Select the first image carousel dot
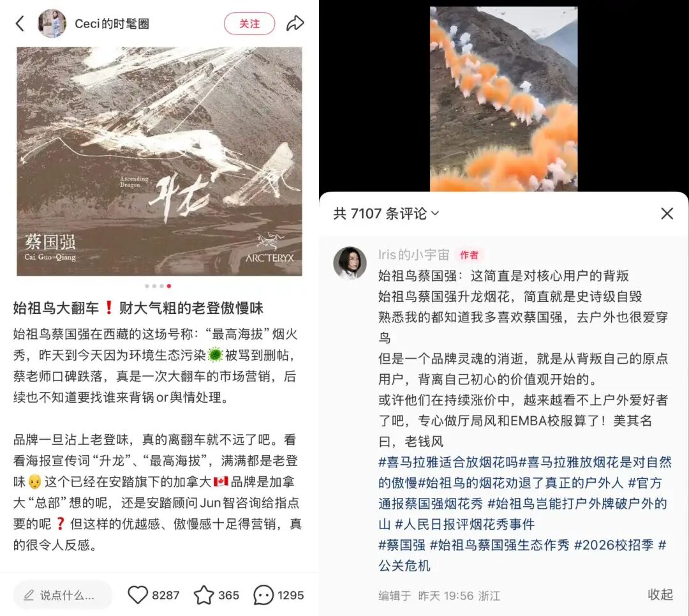 click(147, 286)
